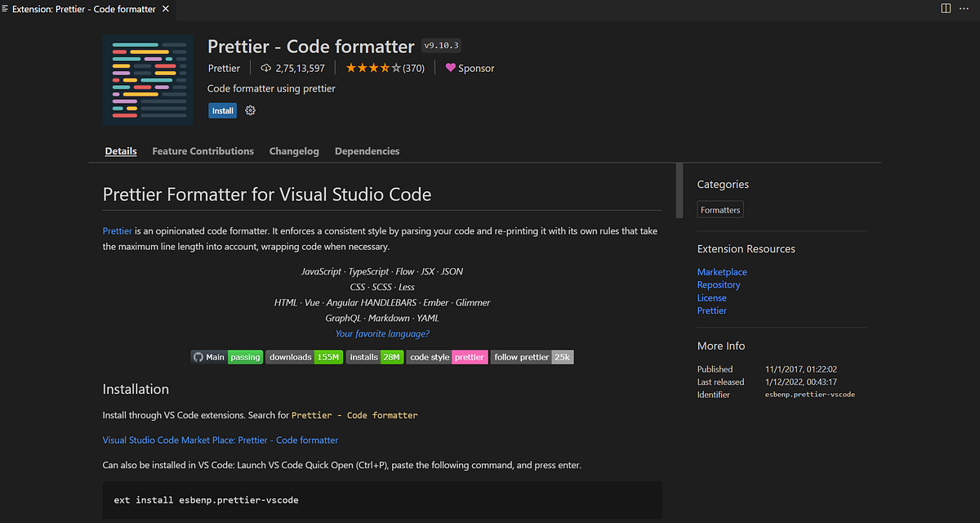View the Feature Contributions tab
Image resolution: width=980 pixels, height=523 pixels.
point(203,151)
